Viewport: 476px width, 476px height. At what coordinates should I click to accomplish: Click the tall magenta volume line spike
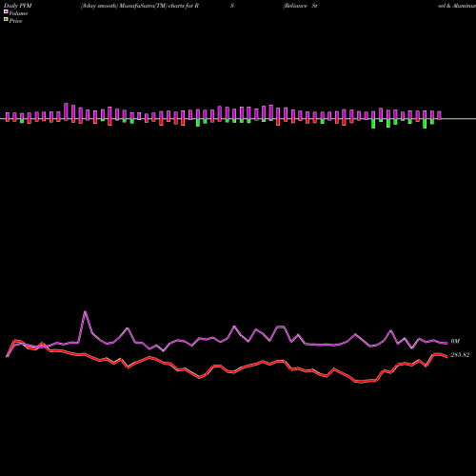[x=85, y=312]
